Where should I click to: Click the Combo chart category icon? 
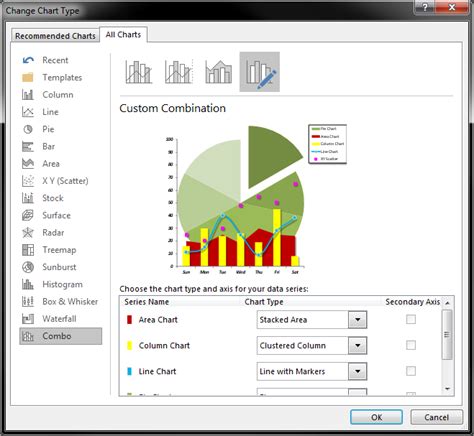coord(28,336)
